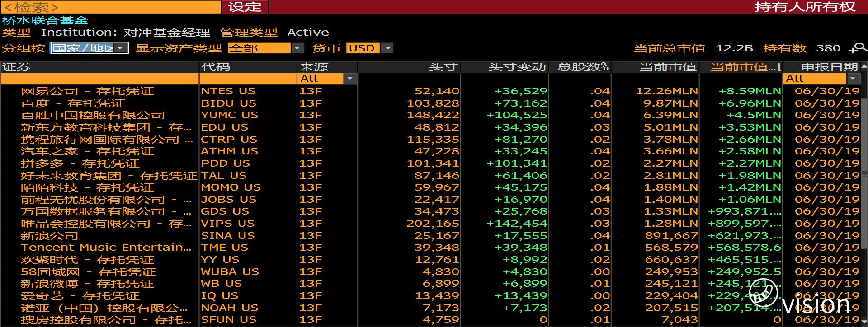
Task: Click ticker code NTES US
Action: pyautogui.click(x=228, y=91)
